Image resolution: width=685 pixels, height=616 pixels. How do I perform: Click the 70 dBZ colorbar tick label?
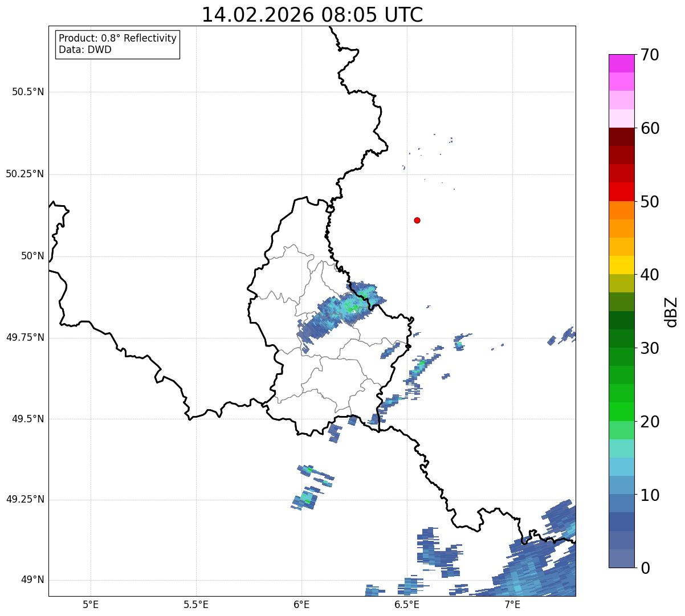tap(650, 55)
